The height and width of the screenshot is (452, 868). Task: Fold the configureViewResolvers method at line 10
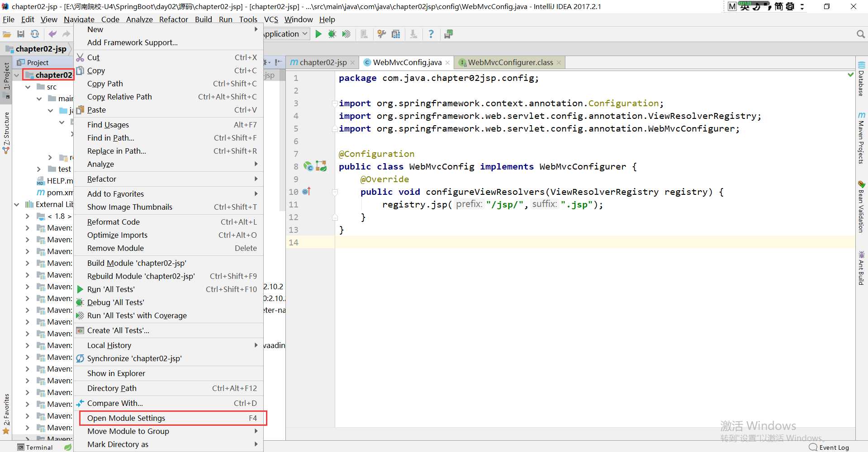pyautogui.click(x=335, y=192)
